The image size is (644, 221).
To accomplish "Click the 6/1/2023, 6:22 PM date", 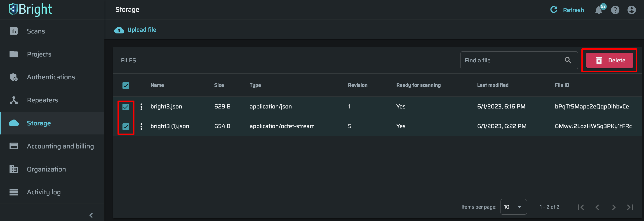I will [502, 126].
